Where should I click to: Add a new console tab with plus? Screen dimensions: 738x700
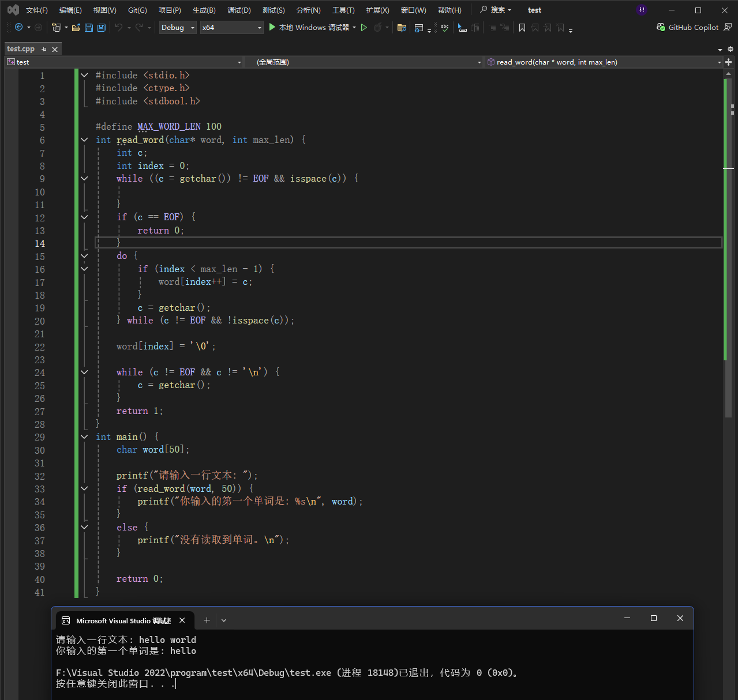coord(207,620)
